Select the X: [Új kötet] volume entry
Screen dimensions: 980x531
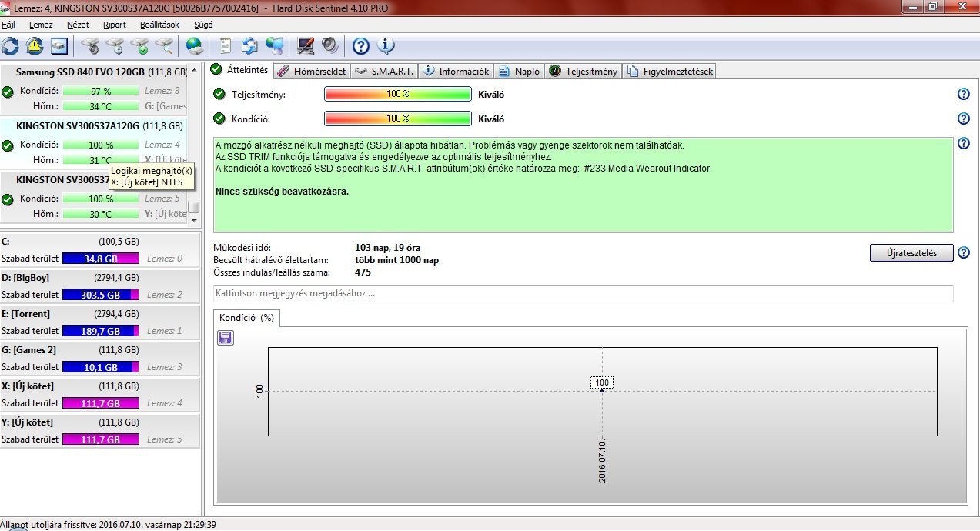click(x=99, y=394)
